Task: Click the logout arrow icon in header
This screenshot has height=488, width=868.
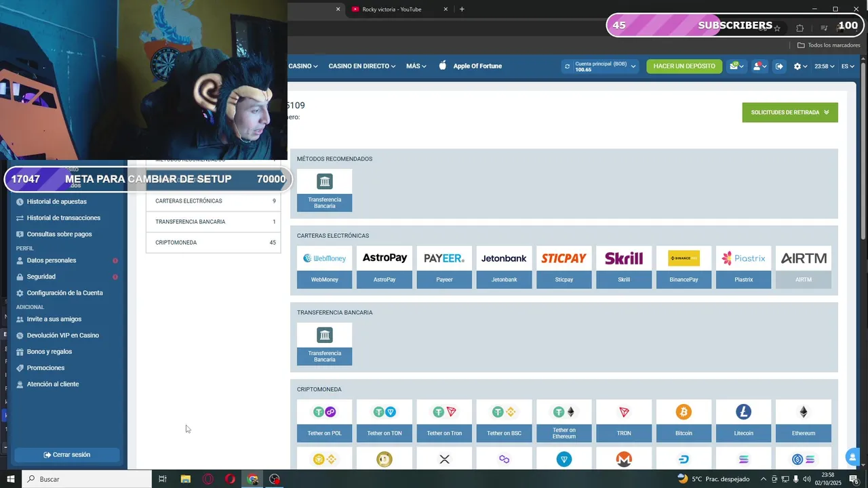Action: pyautogui.click(x=779, y=66)
